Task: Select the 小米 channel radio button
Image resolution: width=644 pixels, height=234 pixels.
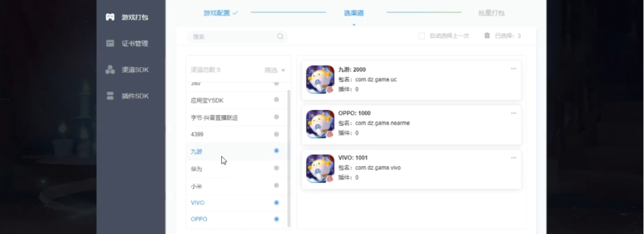Action: coord(277,185)
